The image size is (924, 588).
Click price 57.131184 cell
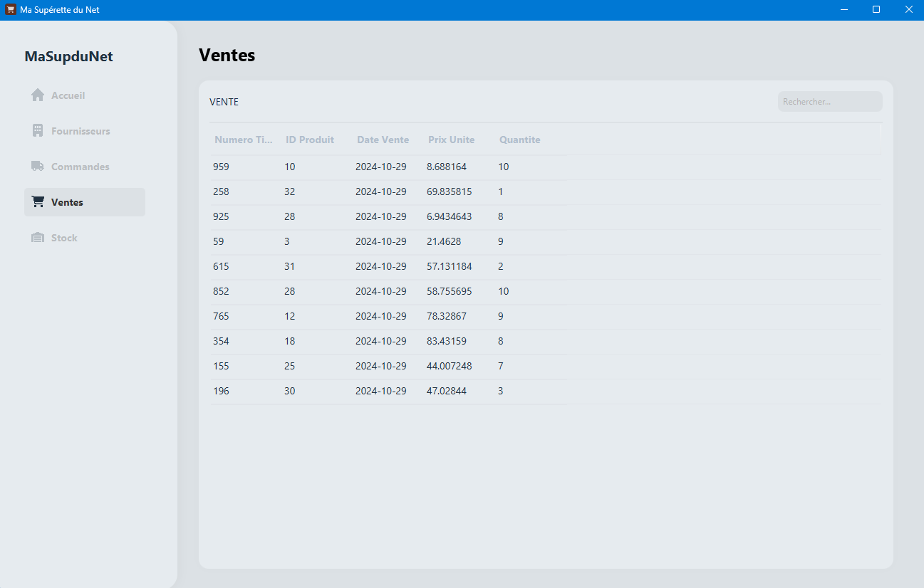coord(460,266)
